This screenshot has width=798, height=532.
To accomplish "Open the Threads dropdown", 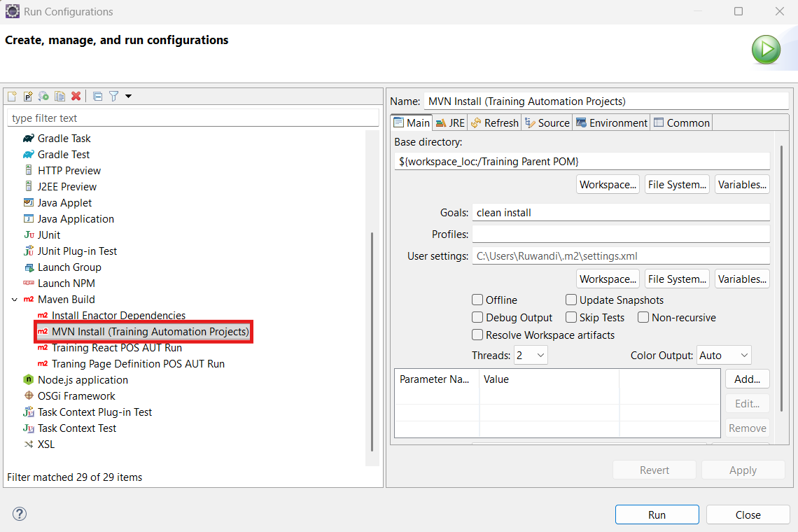I will [x=531, y=356].
